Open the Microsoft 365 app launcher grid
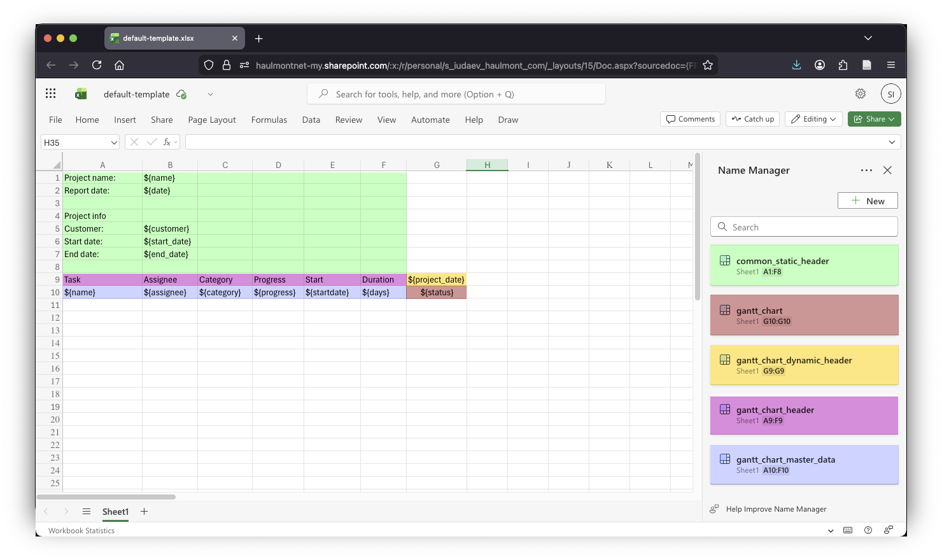Screen dimensions: 942x560 [51, 94]
